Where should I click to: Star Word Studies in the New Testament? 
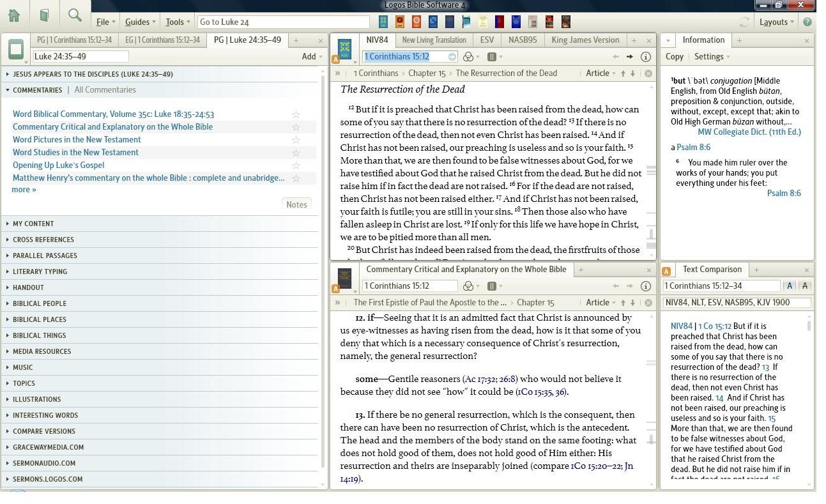(296, 153)
